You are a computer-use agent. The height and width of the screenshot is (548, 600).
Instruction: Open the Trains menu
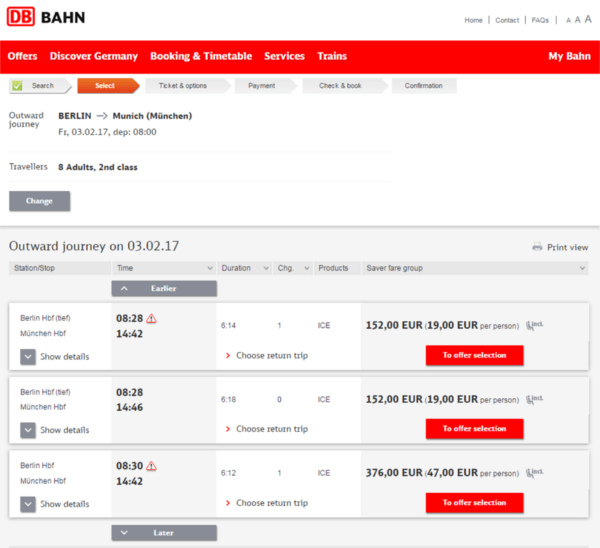pyautogui.click(x=332, y=56)
